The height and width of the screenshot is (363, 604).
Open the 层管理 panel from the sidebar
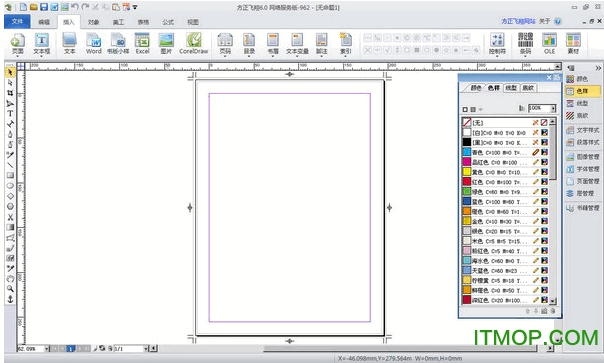[x=580, y=193]
